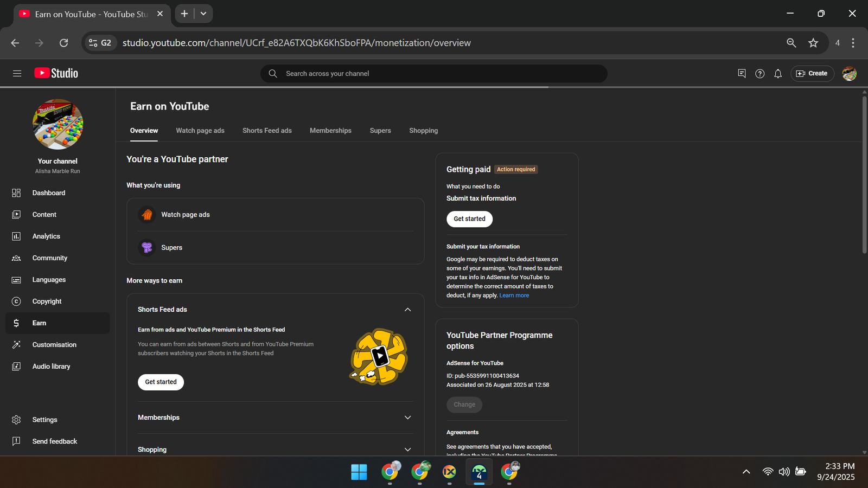
Task: Open the tab search dropdown arrow
Action: pos(203,14)
